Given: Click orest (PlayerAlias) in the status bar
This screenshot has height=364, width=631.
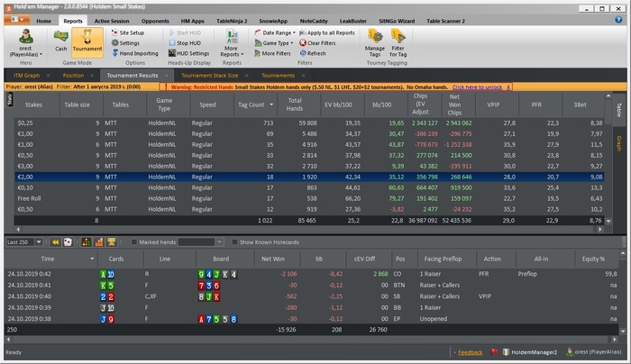Looking at the screenshot, I should (593, 352).
